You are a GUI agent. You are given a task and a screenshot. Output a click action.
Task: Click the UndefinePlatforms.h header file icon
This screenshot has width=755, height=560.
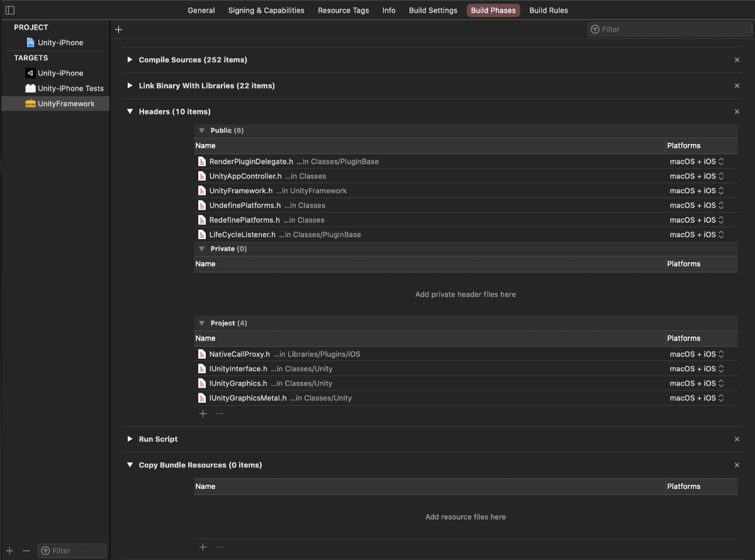pos(202,205)
